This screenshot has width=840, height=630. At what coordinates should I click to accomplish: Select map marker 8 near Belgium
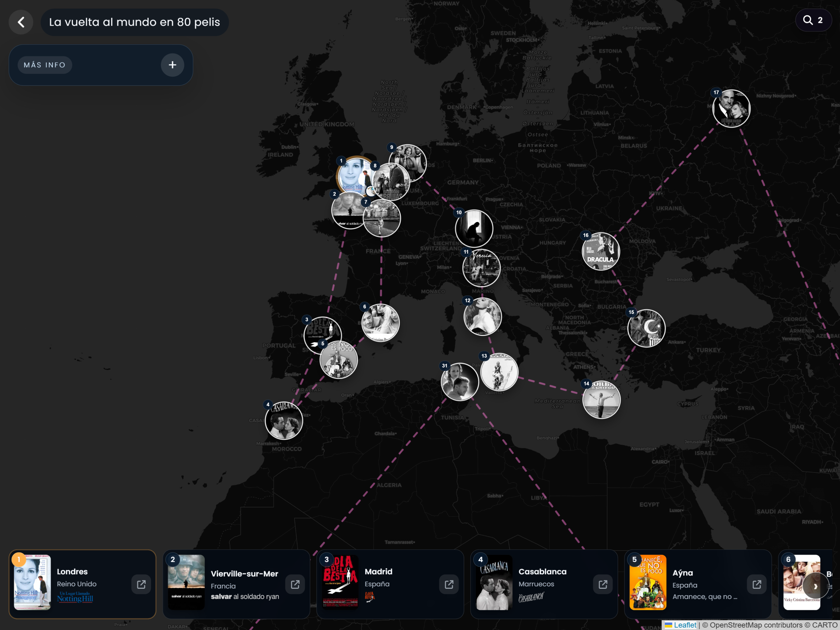point(391,182)
